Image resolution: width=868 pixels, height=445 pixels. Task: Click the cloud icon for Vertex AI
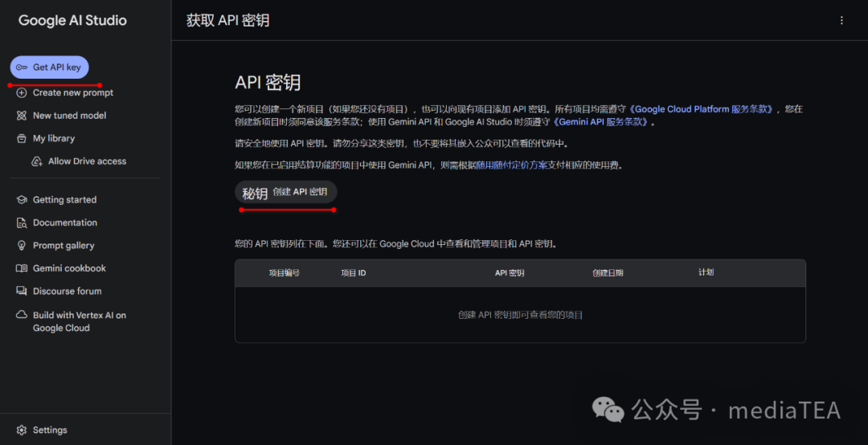(x=22, y=314)
